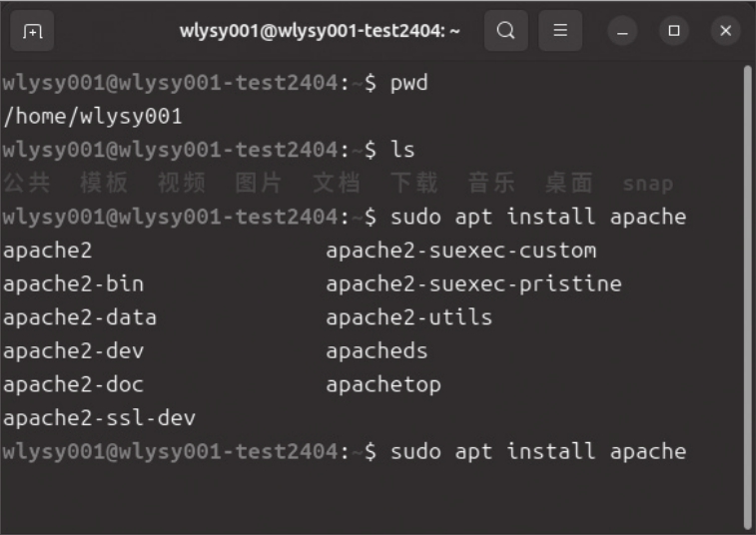Screen dimensions: 756x535
Task: Minimize the terminal window
Action: (623, 31)
